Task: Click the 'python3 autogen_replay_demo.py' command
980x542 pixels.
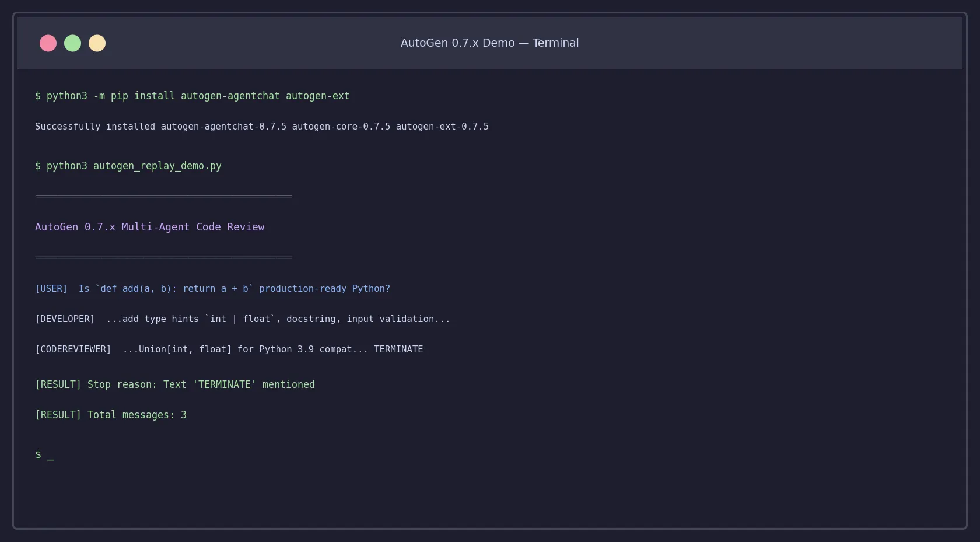Action: click(128, 166)
